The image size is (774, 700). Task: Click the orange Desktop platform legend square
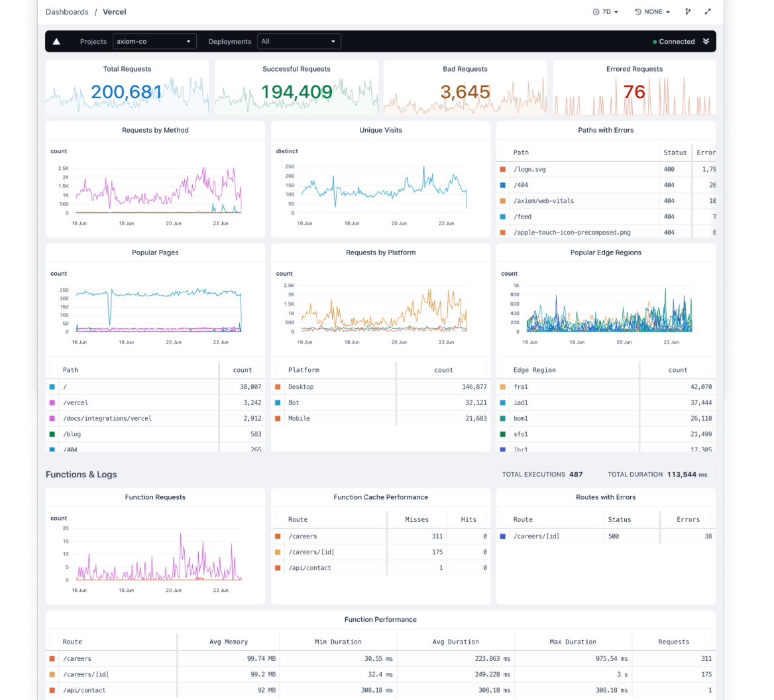pos(278,386)
